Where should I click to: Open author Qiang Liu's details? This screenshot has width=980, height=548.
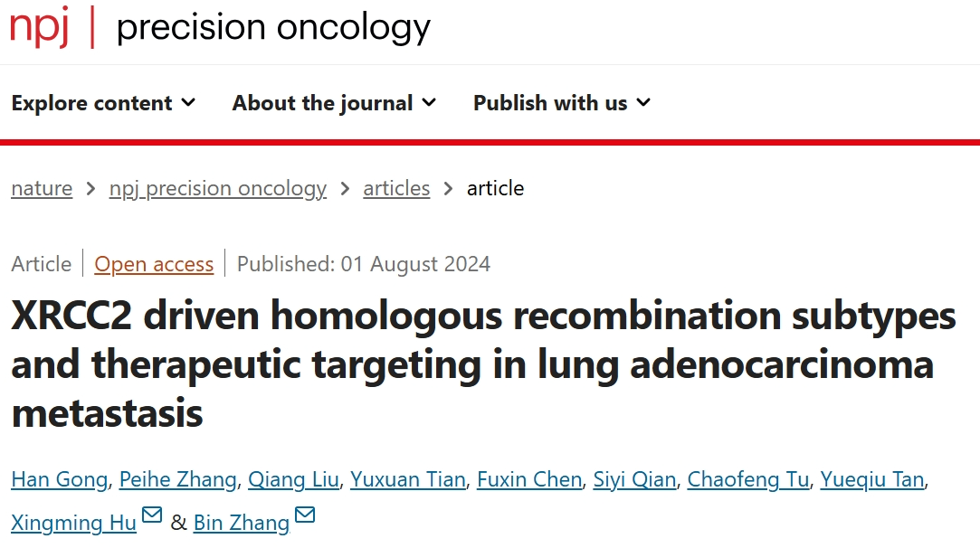pyautogui.click(x=293, y=479)
